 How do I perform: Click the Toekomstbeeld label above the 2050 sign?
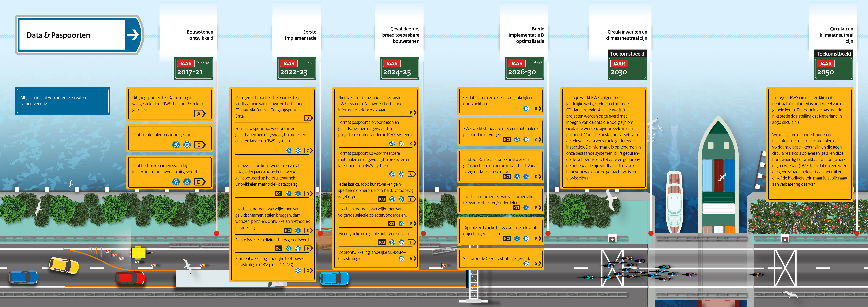point(834,54)
